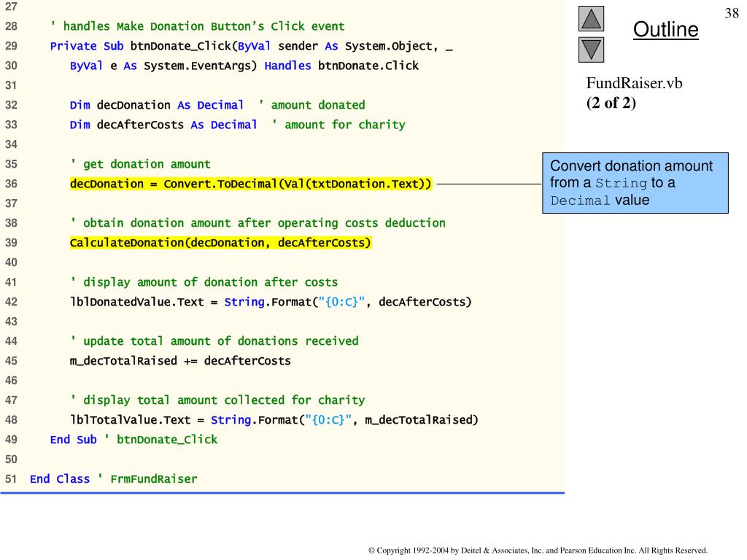Click the Deitel & Associates copyright notice
This screenshot has height=560, width=747.
click(538, 551)
